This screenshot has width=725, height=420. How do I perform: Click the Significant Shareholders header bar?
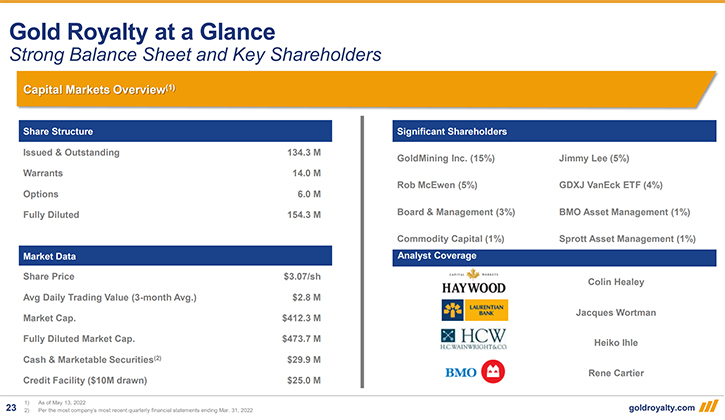(x=554, y=131)
